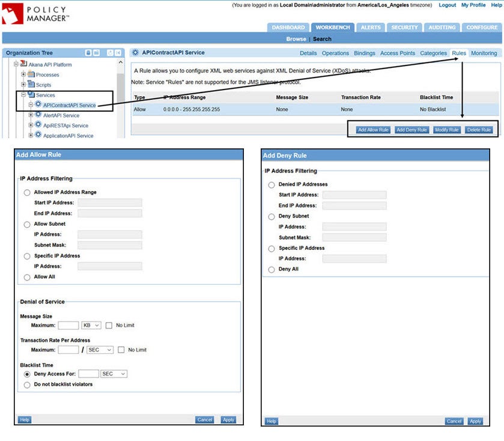Open the Blacklist Time SEC dropdown
The height and width of the screenshot is (441, 504).
tap(114, 374)
